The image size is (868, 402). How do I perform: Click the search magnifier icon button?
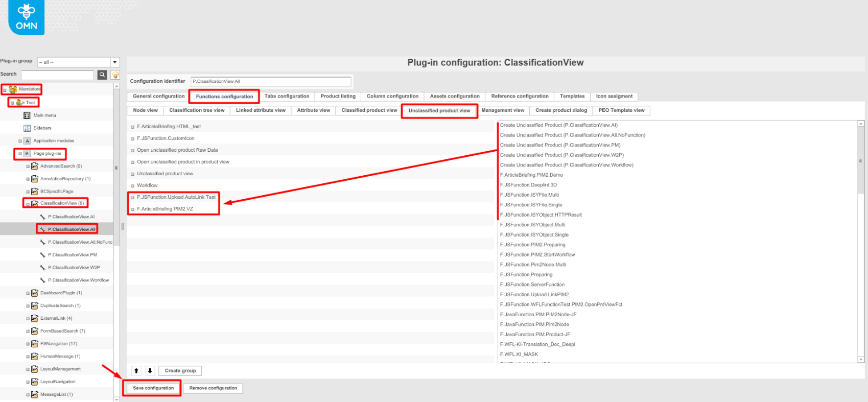102,75
